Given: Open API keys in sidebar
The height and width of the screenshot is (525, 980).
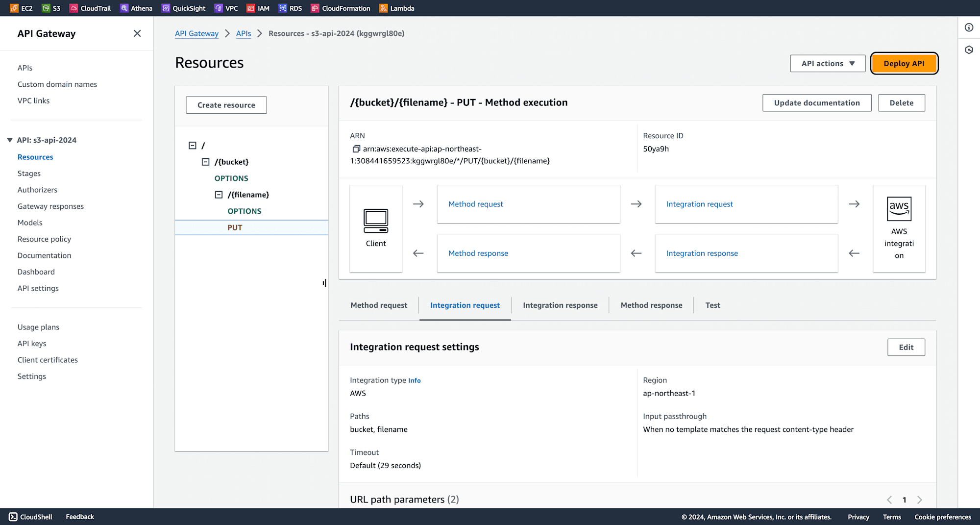Looking at the screenshot, I should 32,344.
